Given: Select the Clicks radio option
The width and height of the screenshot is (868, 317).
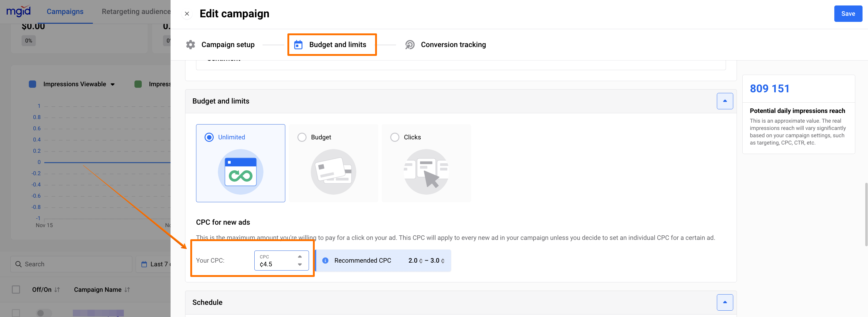Looking at the screenshot, I should 395,137.
